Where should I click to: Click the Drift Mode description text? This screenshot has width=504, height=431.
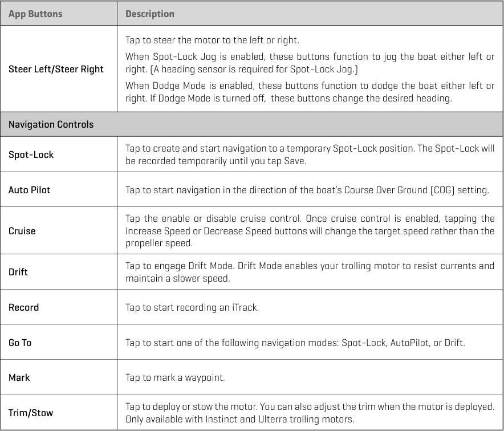(310, 272)
